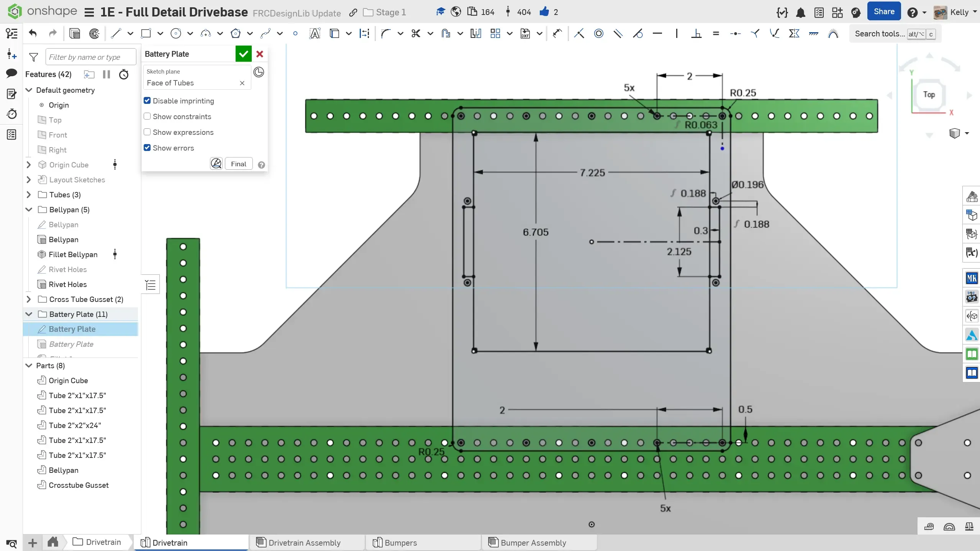Select the Trim scissors tool
The width and height of the screenshot is (980, 551).
416,34
